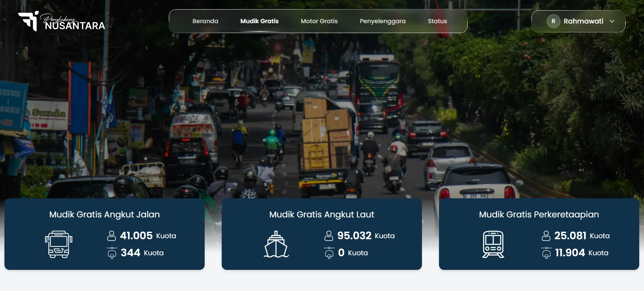Click the R avatar circle
The image size is (644, 291).
553,21
